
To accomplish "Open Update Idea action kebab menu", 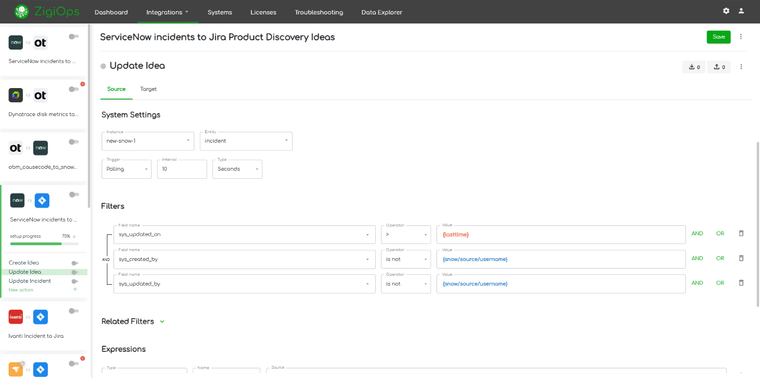I will coord(741,67).
